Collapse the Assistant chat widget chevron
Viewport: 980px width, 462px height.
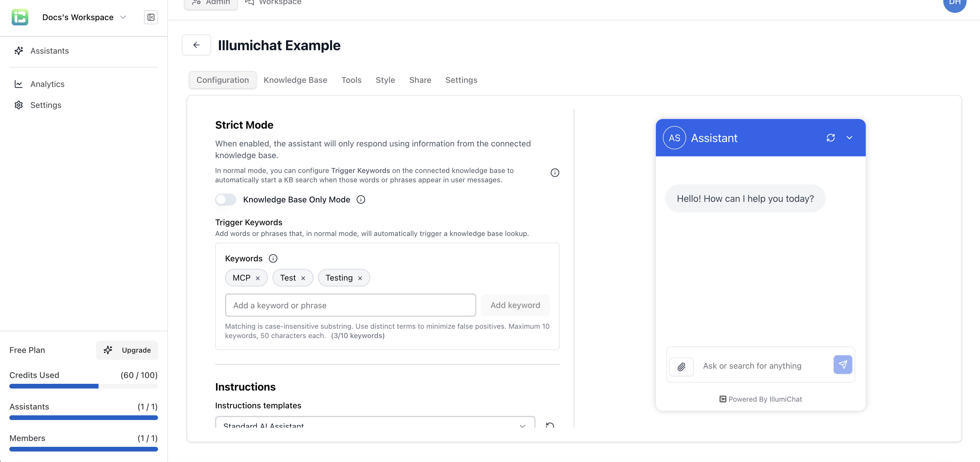point(849,138)
